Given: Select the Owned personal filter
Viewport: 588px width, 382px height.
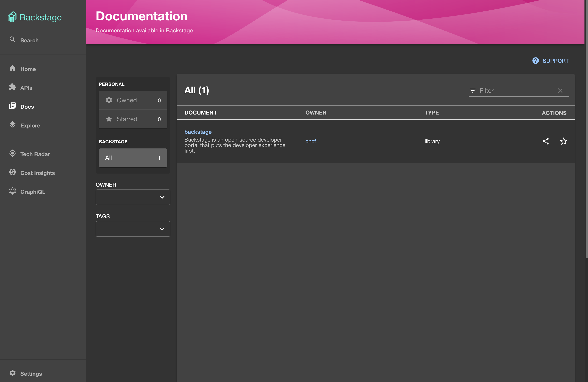Looking at the screenshot, I should click(133, 100).
